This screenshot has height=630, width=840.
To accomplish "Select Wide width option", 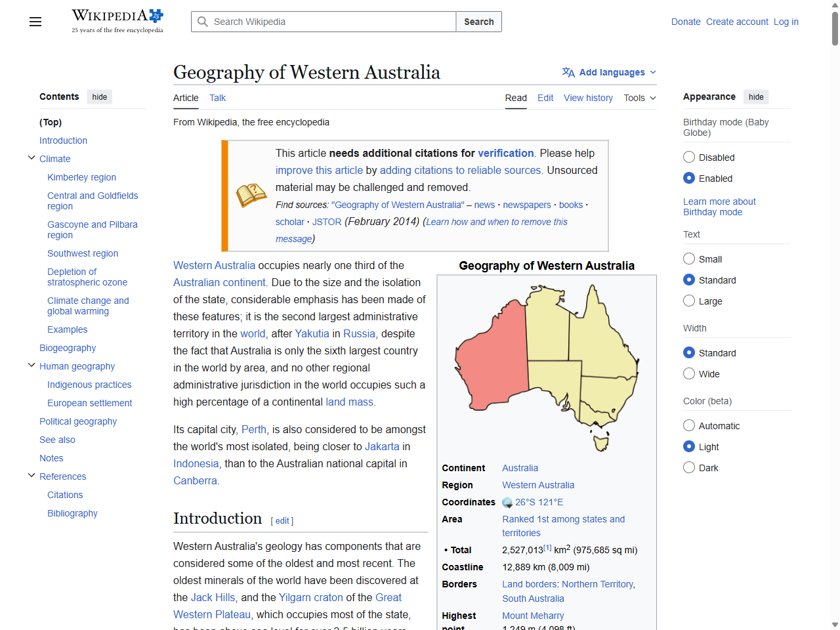I will pos(689,373).
